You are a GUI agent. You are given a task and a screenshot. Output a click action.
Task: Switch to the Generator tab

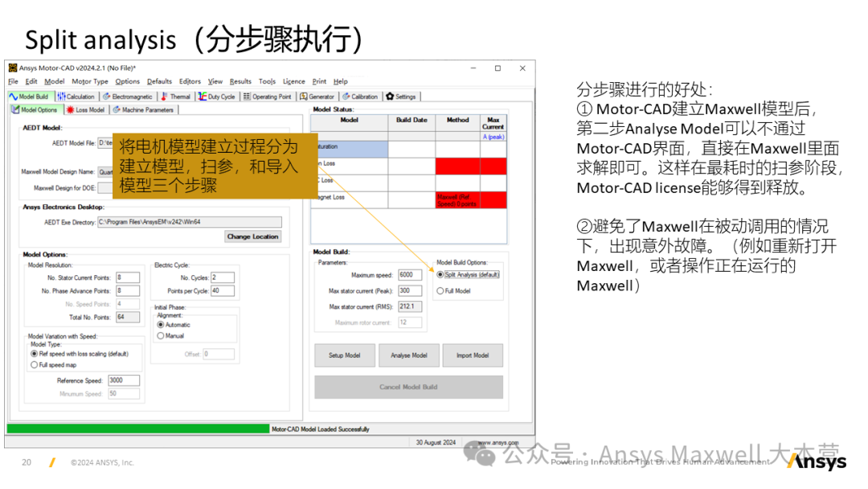[x=317, y=97]
